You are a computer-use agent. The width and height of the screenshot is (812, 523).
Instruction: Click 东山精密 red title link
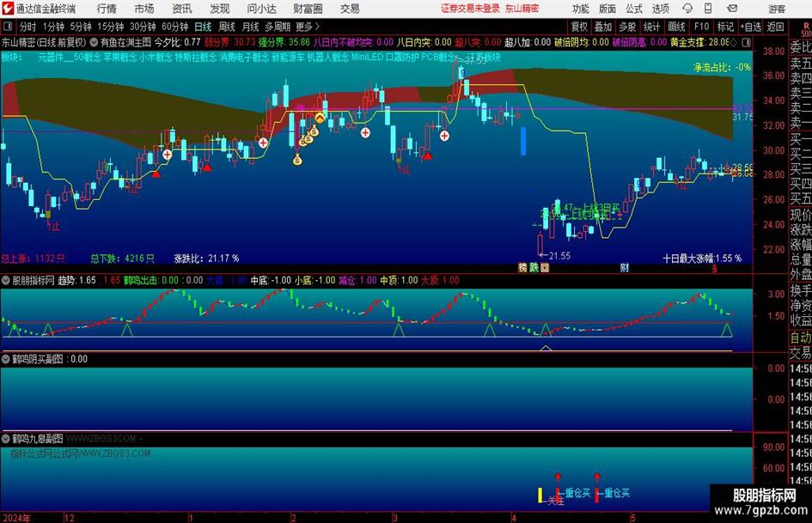click(x=522, y=9)
